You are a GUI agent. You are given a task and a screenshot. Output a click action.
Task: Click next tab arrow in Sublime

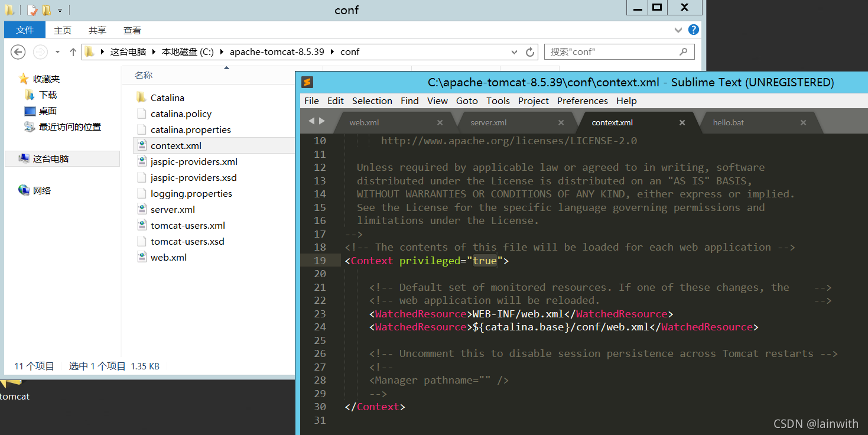[322, 121]
